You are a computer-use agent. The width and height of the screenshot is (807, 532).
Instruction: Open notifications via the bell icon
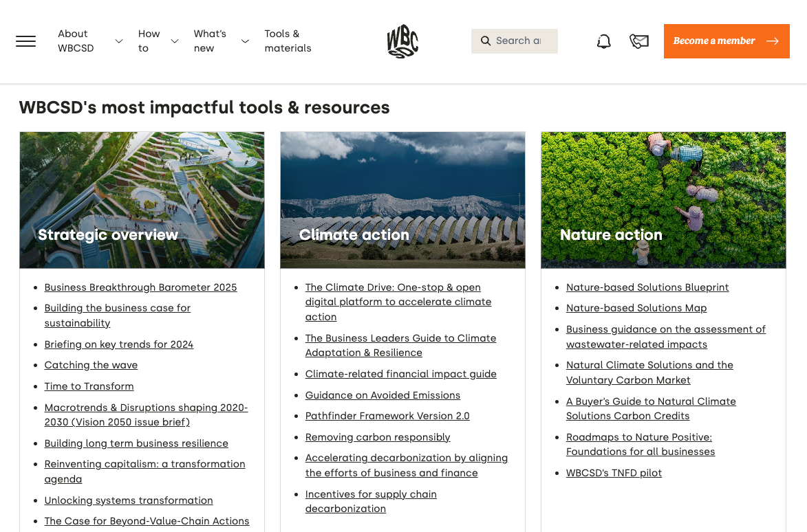coord(603,41)
